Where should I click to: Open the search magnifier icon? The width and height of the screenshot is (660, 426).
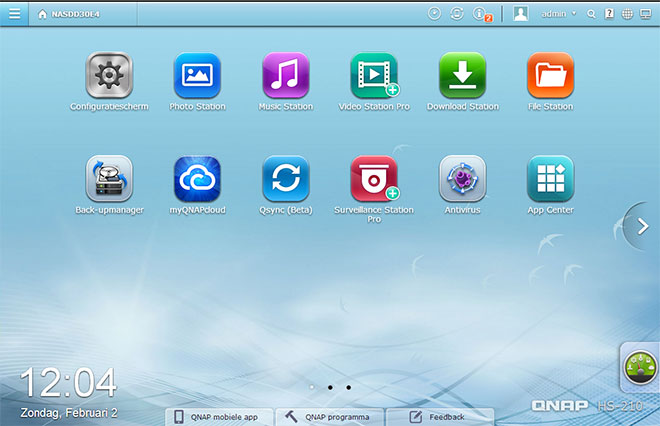click(x=591, y=14)
